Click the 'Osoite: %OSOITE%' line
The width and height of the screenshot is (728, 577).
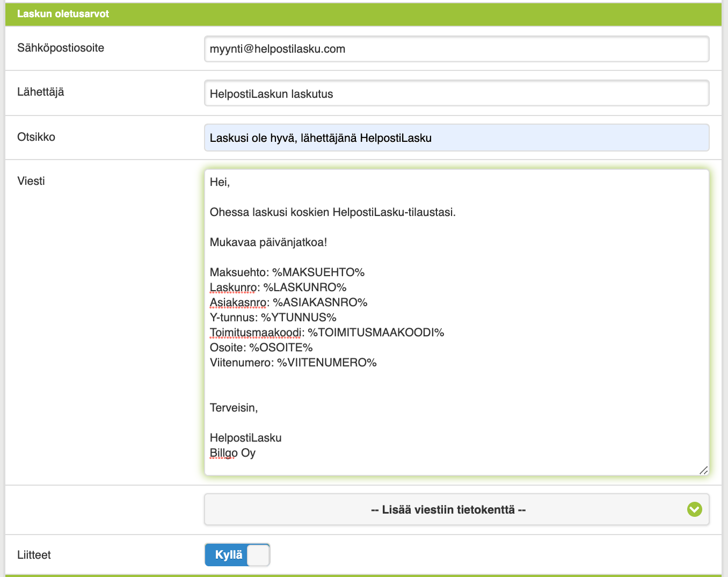coord(261,348)
